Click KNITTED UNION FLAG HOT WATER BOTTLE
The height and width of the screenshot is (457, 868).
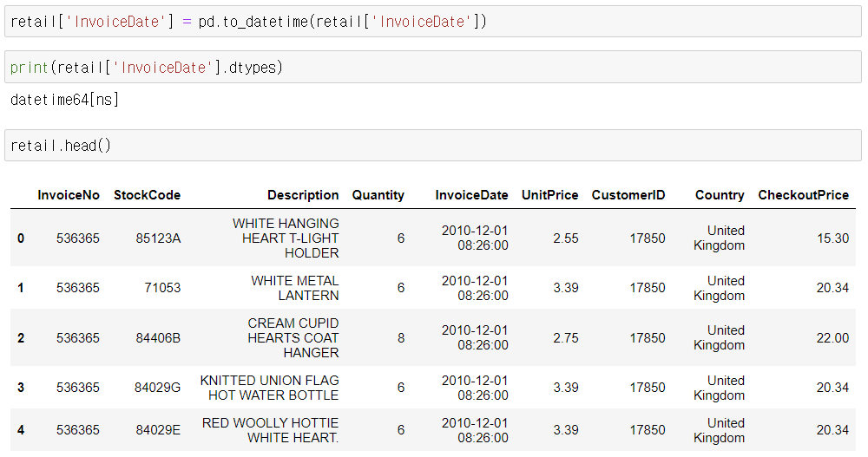coord(270,388)
